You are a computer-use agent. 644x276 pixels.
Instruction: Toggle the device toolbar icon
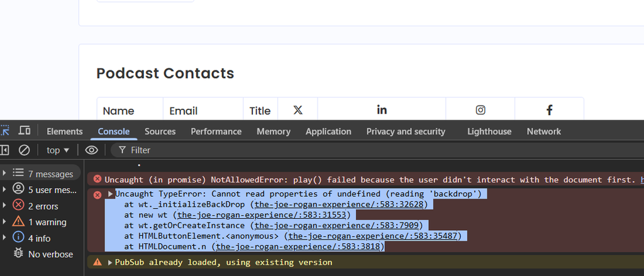25,131
